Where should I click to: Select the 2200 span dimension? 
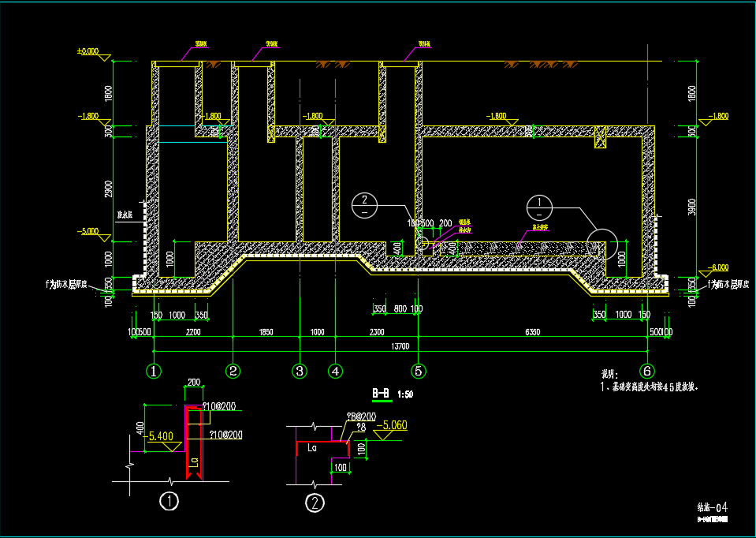click(193, 332)
